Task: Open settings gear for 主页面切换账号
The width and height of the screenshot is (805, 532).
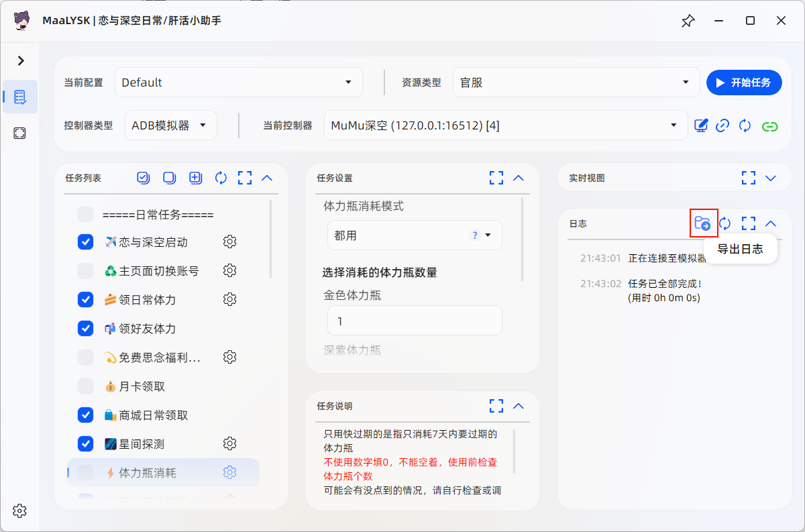Action: [x=230, y=270]
